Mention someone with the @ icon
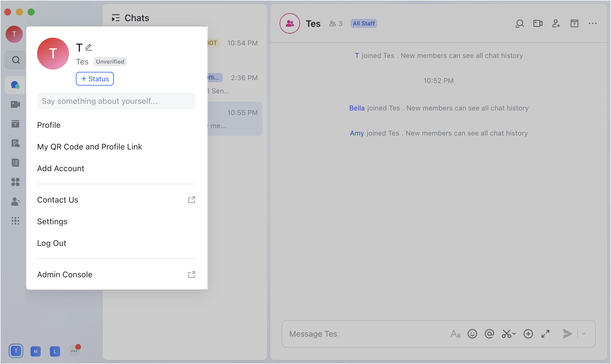Viewport: 611px width, 364px height. tap(489, 334)
